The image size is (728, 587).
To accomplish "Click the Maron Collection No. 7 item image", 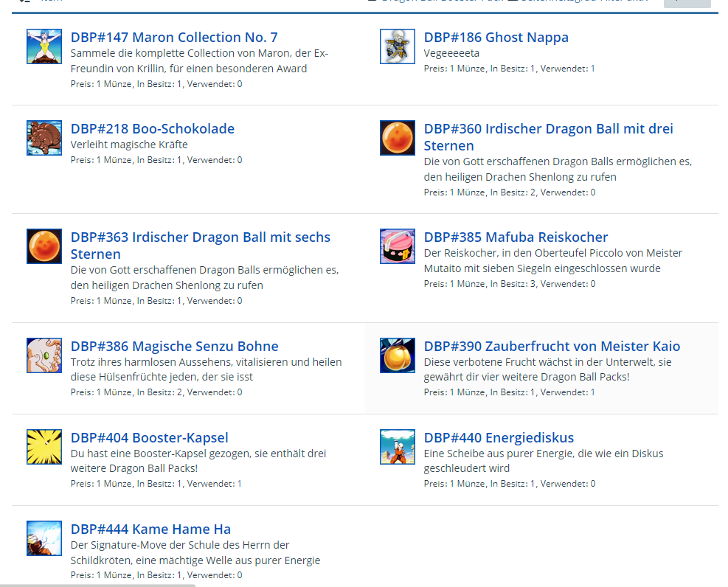I will click(44, 47).
